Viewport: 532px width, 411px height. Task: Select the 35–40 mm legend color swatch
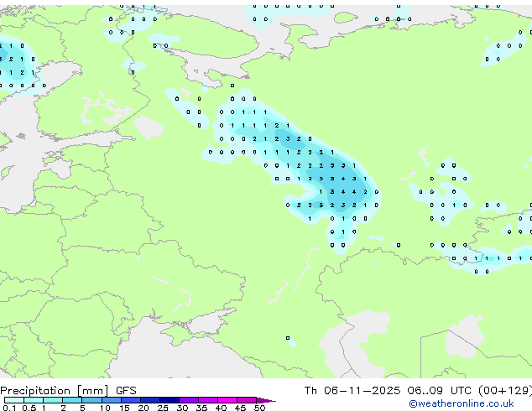coord(208,400)
